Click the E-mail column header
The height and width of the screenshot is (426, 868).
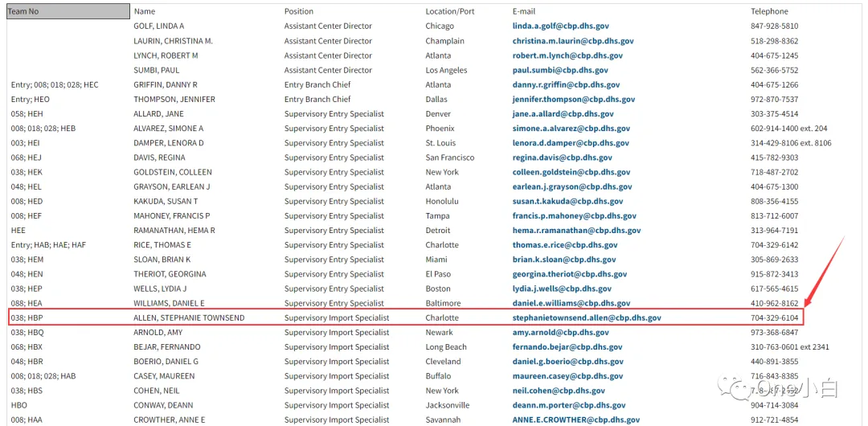pos(524,11)
